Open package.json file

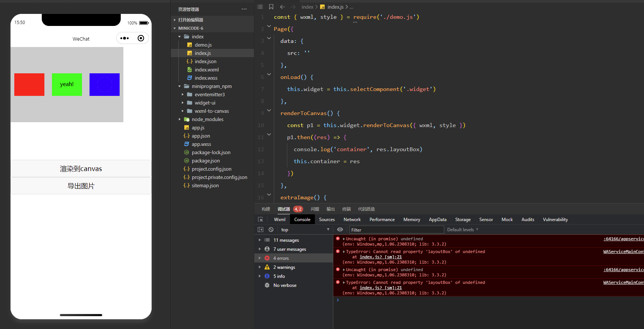pos(206,161)
